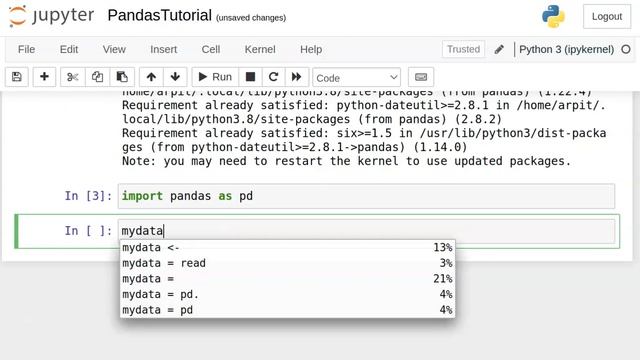The height and width of the screenshot is (360, 640).
Task: Choose suggestion 'mydata <-'
Action: 287,247
